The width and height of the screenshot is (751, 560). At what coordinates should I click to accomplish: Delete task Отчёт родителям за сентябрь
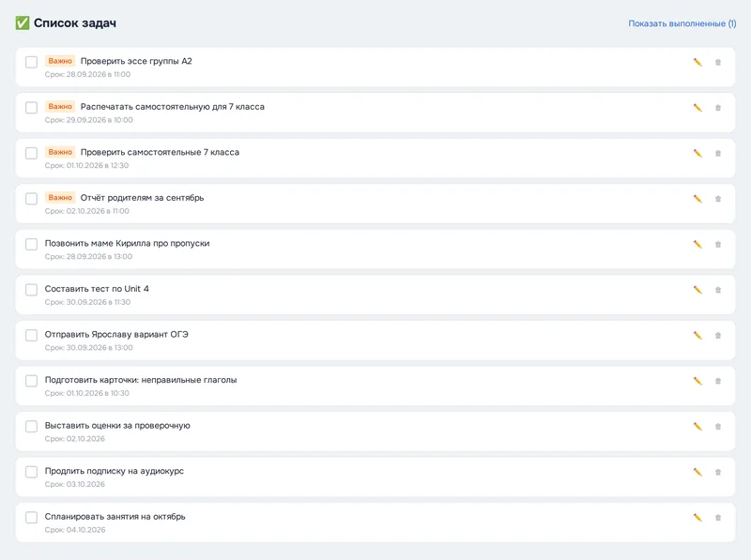[718, 199]
